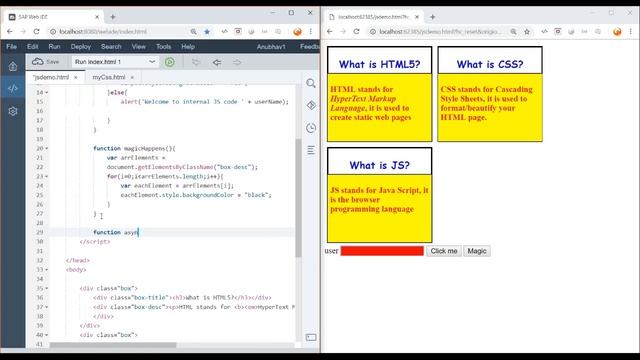Screen dimensions: 640x360
Task: Bookmark the Web IDE page star
Action: [207, 31]
